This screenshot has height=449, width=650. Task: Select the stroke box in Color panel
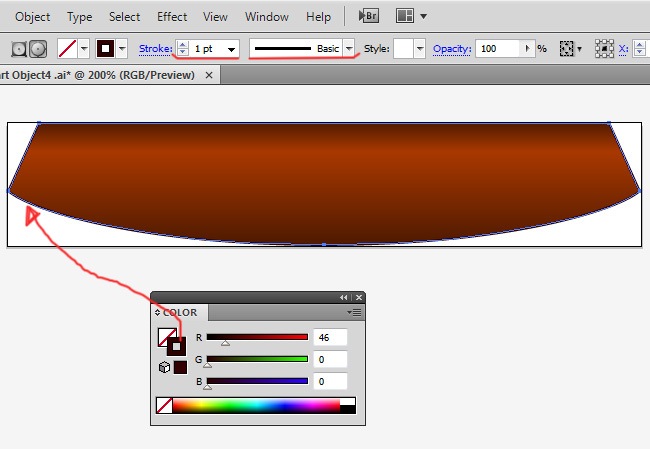pyautogui.click(x=176, y=347)
